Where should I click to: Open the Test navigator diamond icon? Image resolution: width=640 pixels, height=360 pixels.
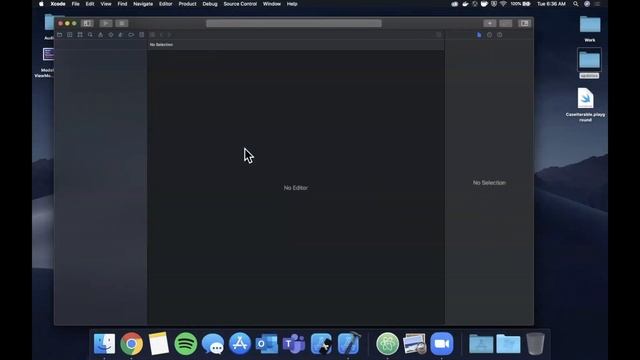(111, 35)
